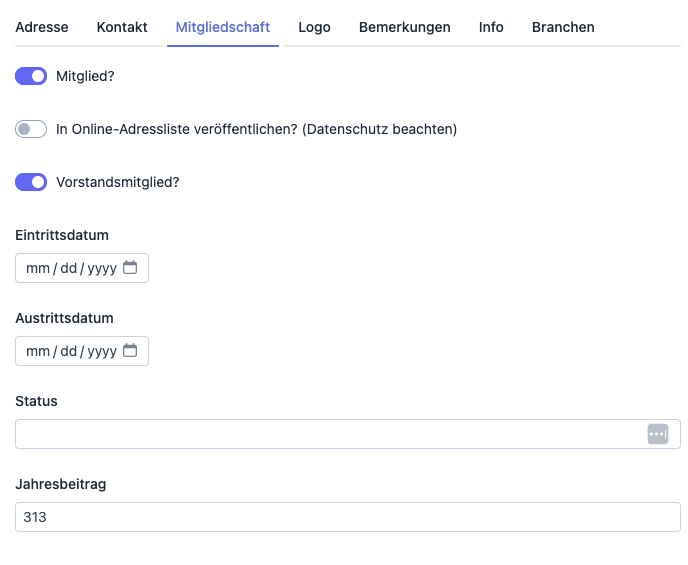
Task: Select the year segment of Eintrittsdatum
Action: click(x=102, y=268)
